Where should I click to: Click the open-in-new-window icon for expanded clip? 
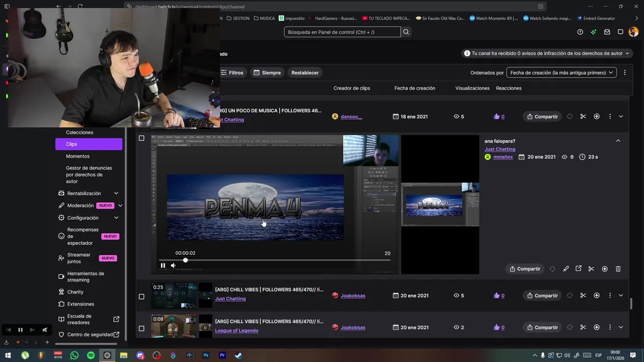pyautogui.click(x=579, y=269)
